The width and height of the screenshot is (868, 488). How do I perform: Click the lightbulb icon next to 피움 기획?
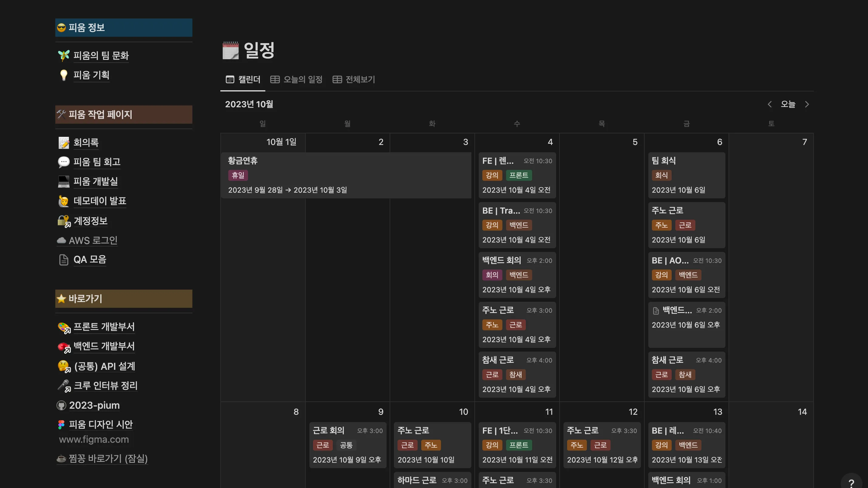[x=63, y=75]
